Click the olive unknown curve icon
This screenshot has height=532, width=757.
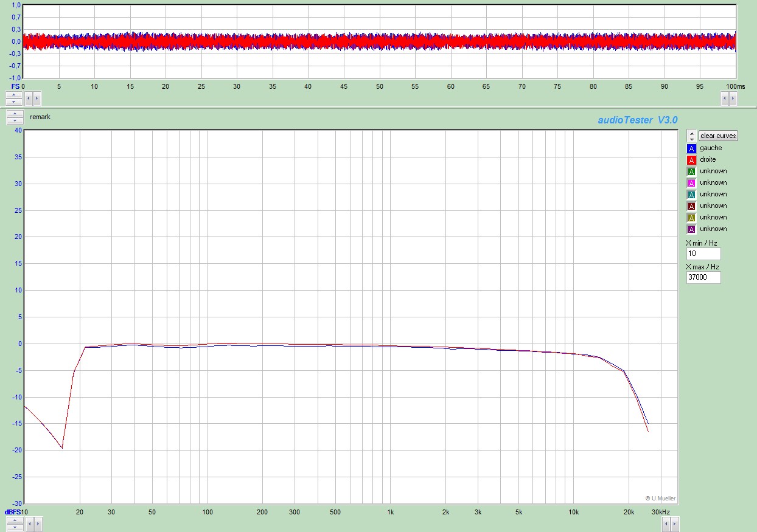(691, 218)
